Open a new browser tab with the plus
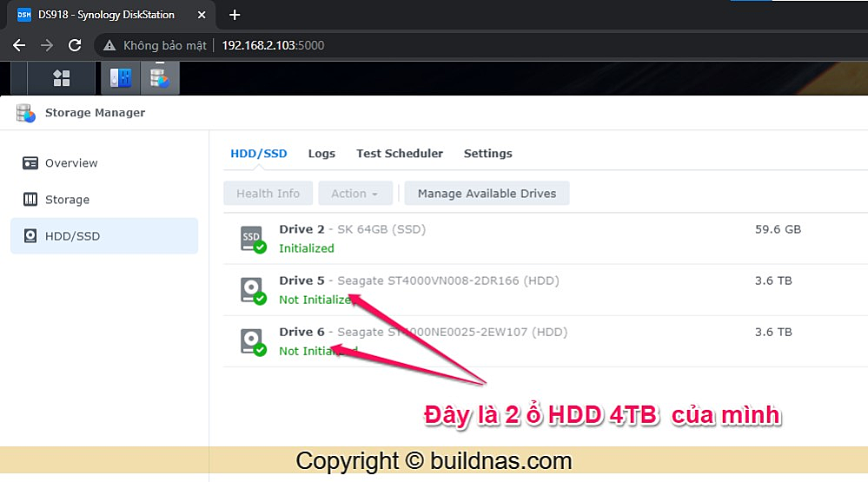Screen dimensions: 868x482 (235, 15)
